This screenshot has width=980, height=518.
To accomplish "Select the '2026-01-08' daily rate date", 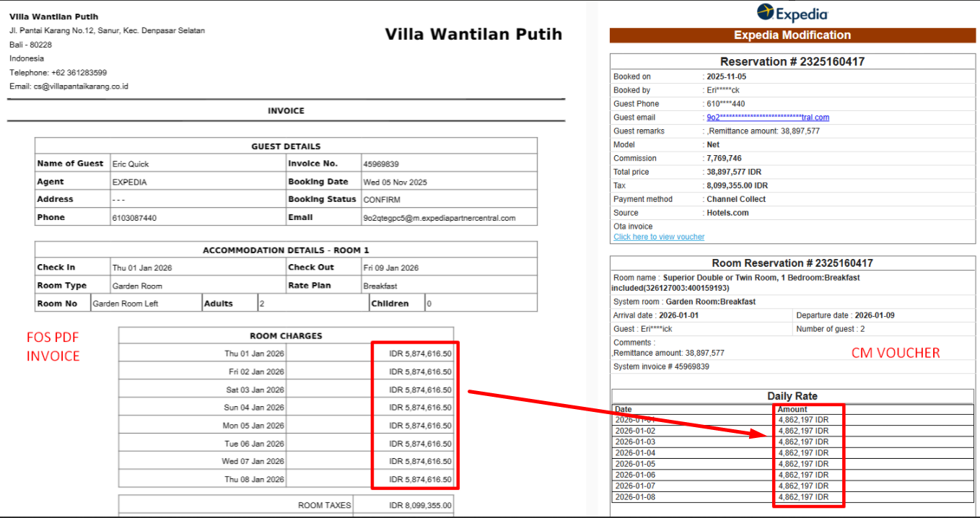I will [635, 497].
